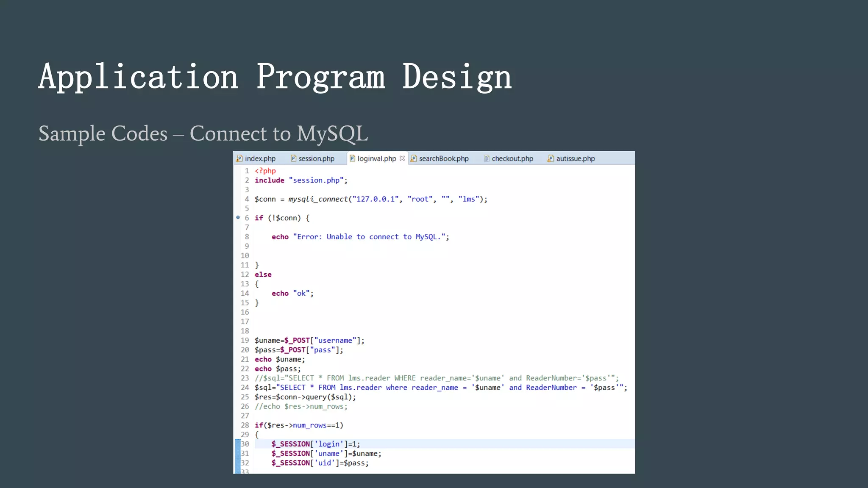The image size is (868, 488).
Task: Click the else keyword on line 12
Action: (263, 274)
